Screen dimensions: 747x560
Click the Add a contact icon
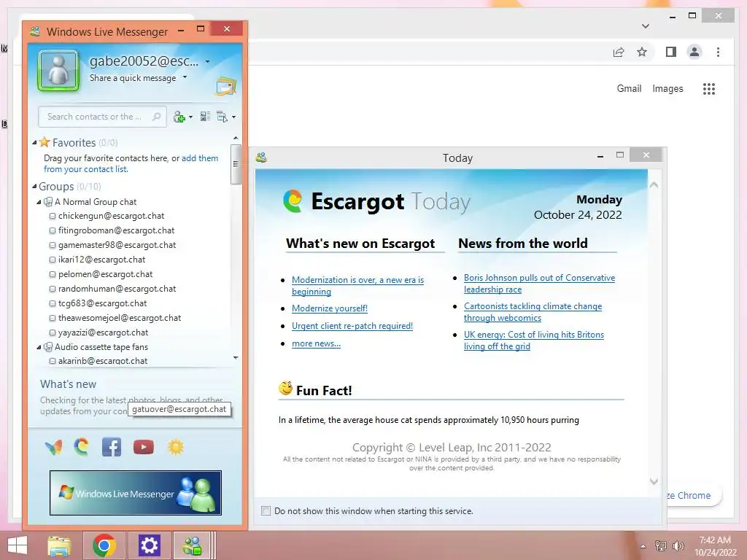179,117
